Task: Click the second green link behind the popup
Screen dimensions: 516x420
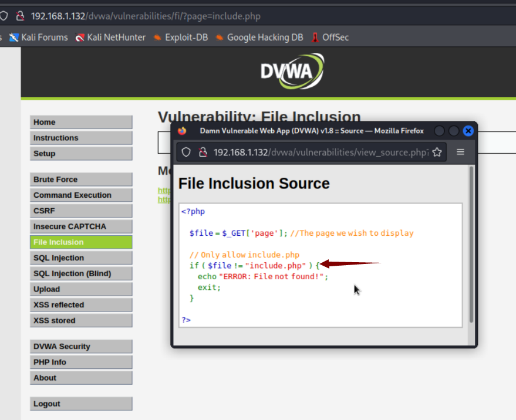Action: click(x=164, y=199)
